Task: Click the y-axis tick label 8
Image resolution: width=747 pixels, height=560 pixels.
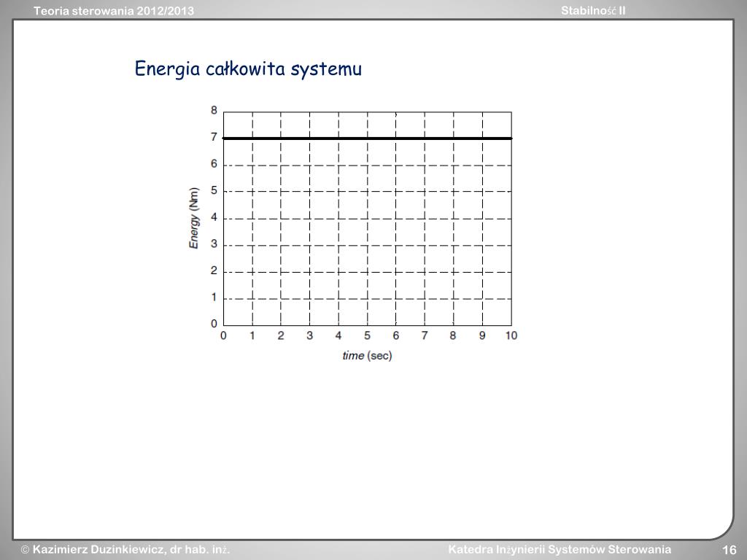Action: click(214, 111)
